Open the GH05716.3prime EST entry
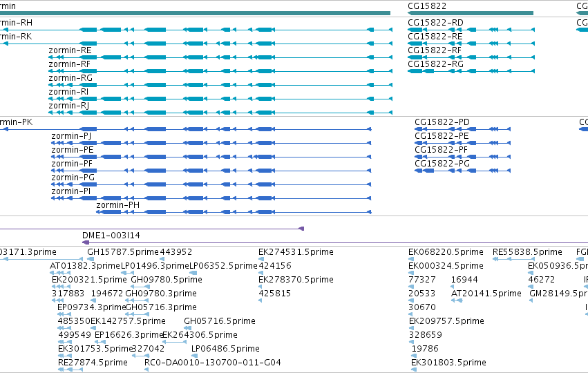The height and width of the screenshot is (373, 588). pyautogui.click(x=161, y=307)
